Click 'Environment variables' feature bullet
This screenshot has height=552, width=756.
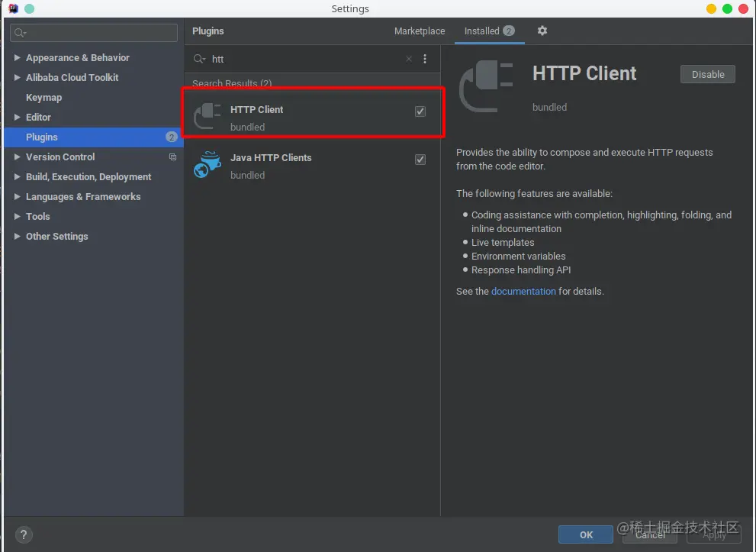[518, 257]
